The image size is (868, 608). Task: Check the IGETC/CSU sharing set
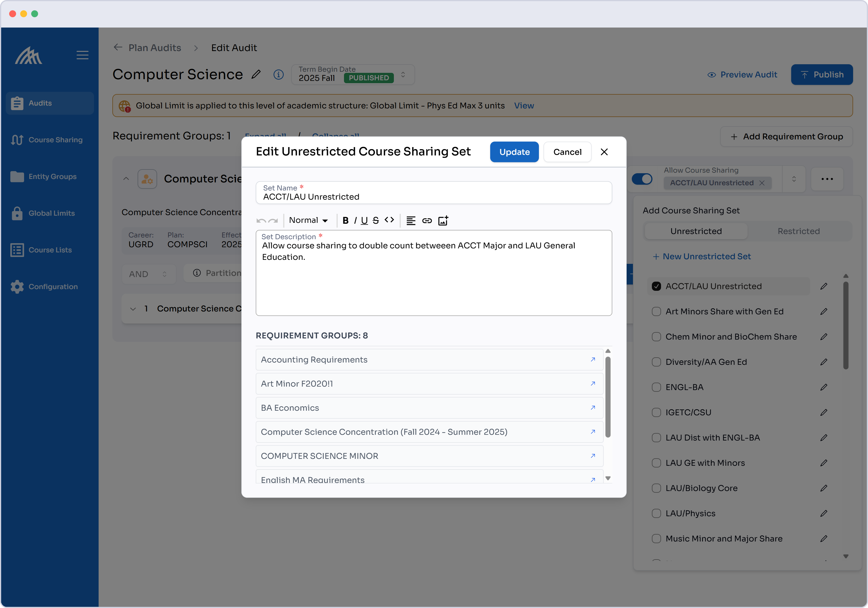point(656,412)
